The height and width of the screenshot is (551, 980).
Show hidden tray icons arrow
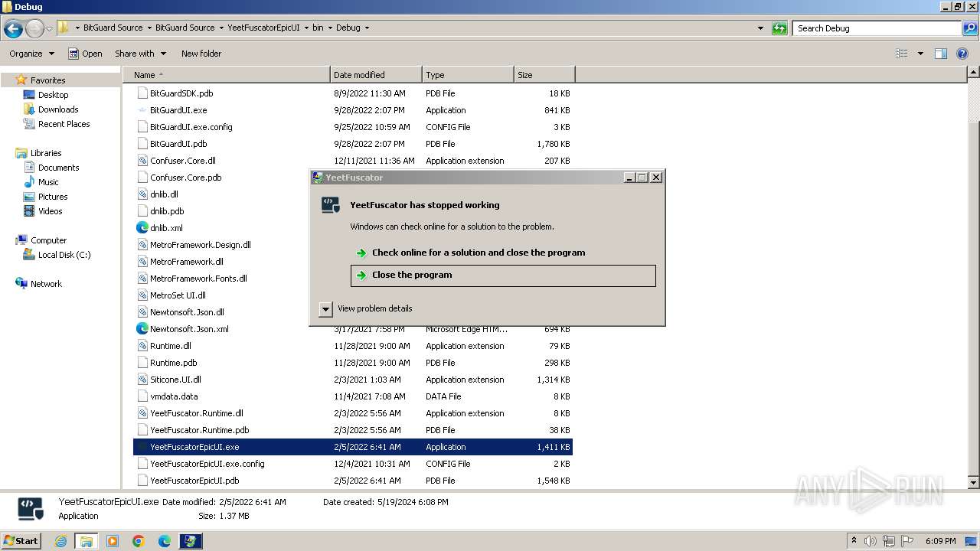coord(854,541)
